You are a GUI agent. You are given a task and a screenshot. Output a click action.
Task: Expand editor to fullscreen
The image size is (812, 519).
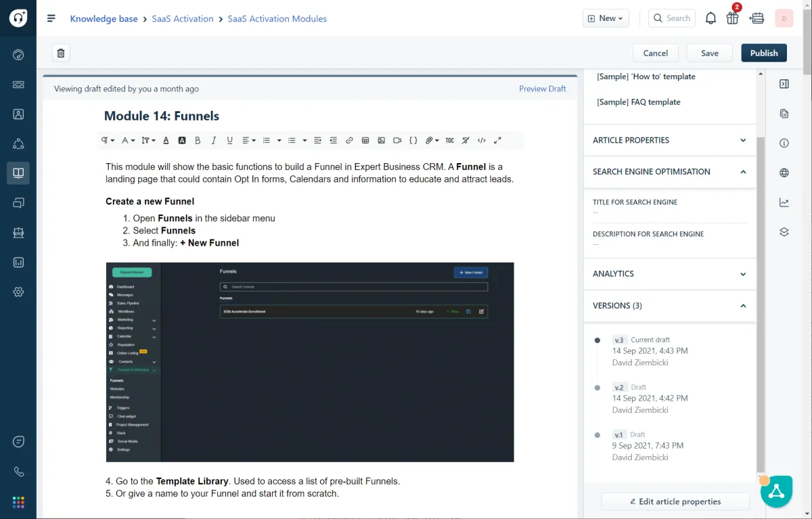[497, 140]
